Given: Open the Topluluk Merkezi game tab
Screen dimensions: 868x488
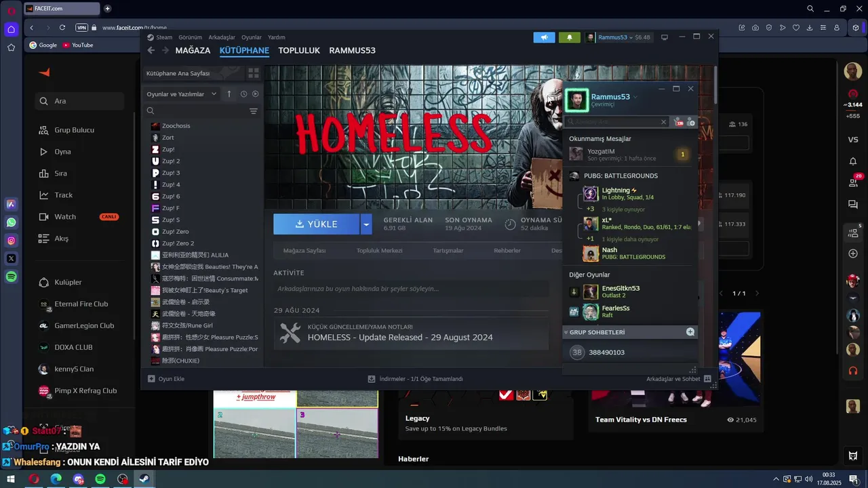Looking at the screenshot, I should click(x=379, y=251).
